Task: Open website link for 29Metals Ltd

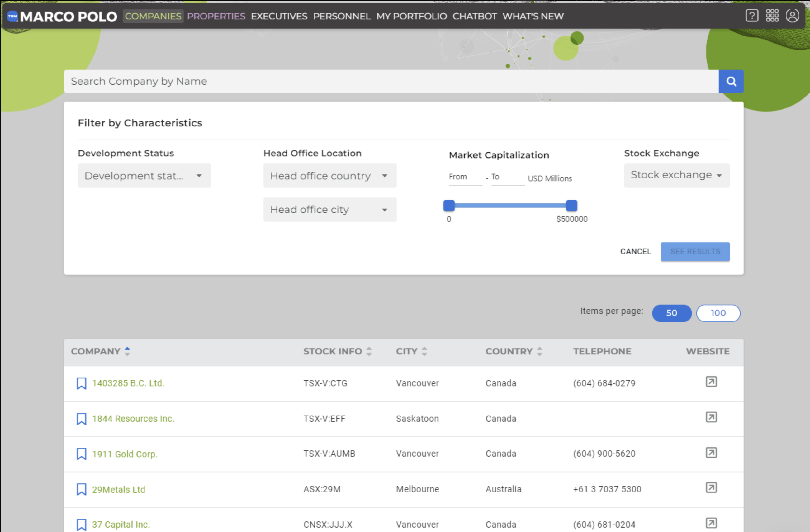Action: point(711,487)
